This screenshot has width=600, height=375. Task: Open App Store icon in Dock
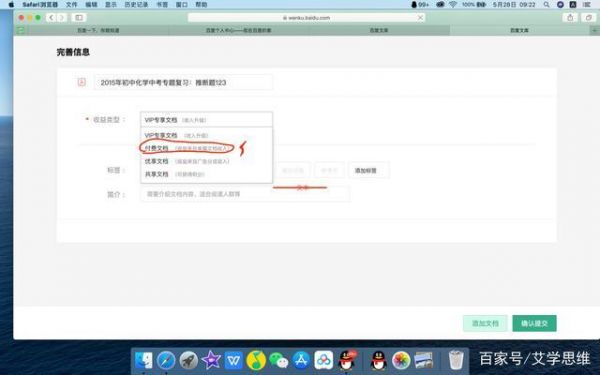(301, 360)
